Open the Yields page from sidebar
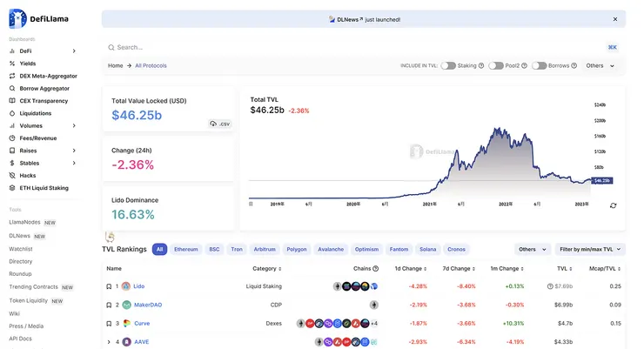Screen dimensions: 644x349 tap(27, 64)
